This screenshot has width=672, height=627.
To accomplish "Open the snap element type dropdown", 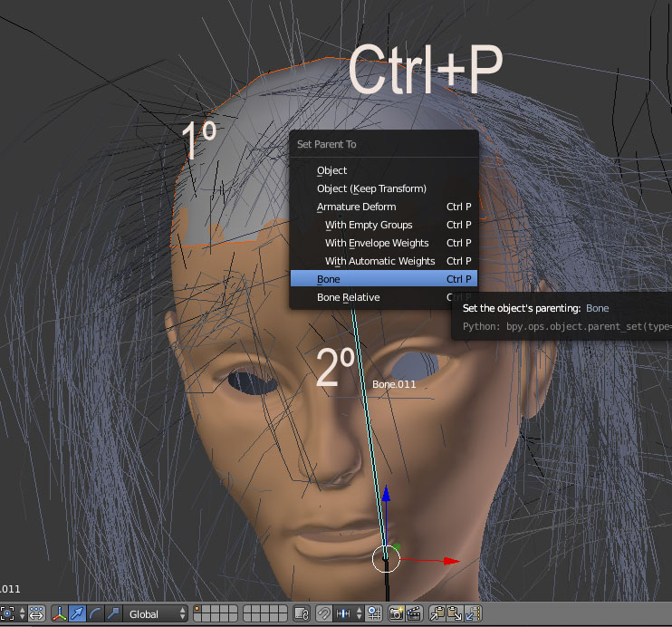I will coord(347,614).
